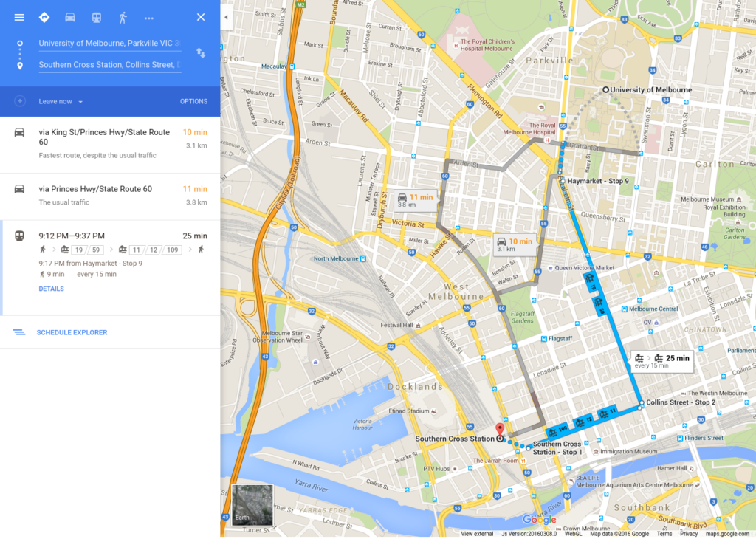Select the 10 min 3.1 km route callout on map
Viewport: 756px width, 539px height.
(x=515, y=245)
